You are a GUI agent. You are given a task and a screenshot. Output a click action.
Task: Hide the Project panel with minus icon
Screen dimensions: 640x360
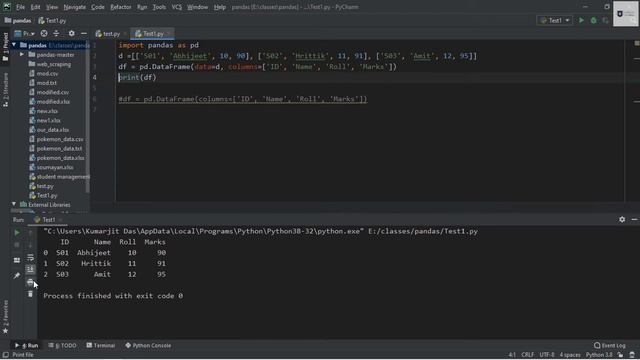(x=84, y=33)
